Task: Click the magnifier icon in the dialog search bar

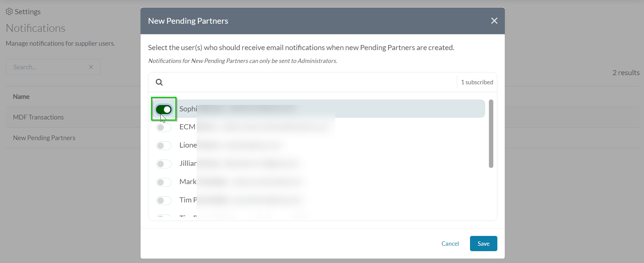Action: pyautogui.click(x=159, y=82)
